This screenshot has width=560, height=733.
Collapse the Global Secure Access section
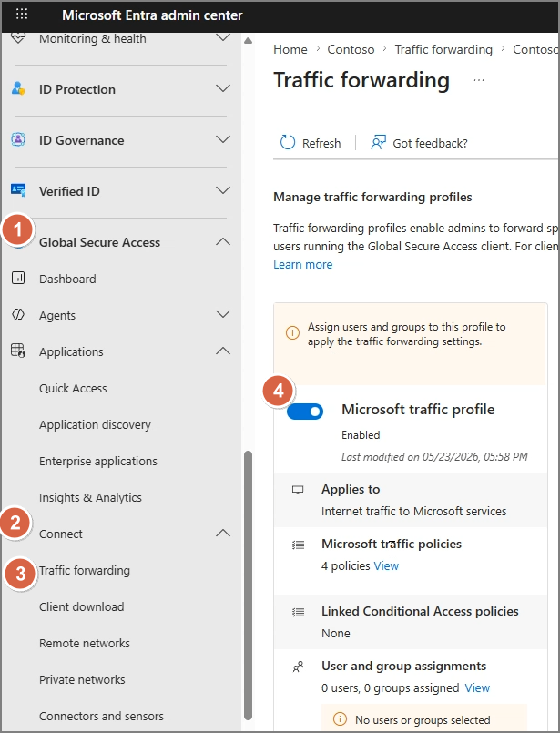(223, 241)
